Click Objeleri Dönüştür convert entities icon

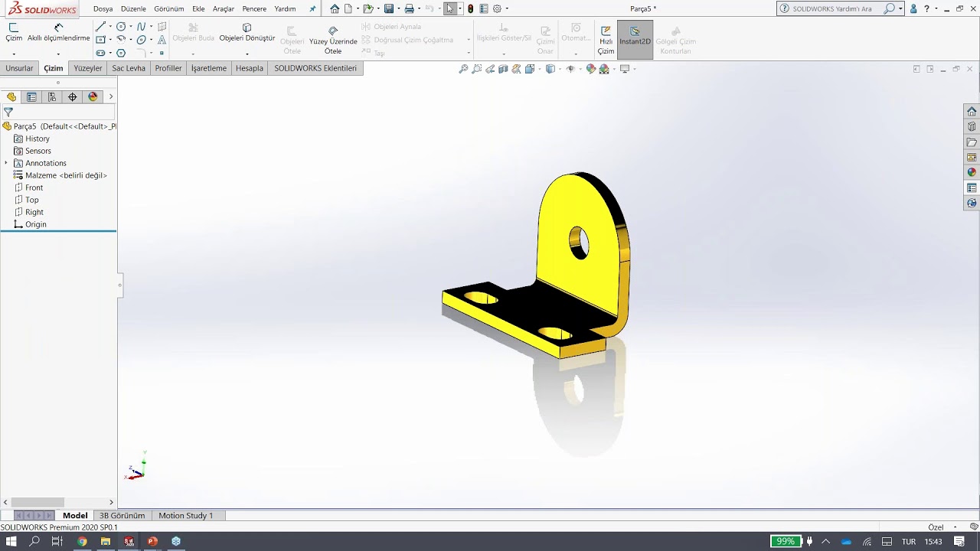[247, 28]
